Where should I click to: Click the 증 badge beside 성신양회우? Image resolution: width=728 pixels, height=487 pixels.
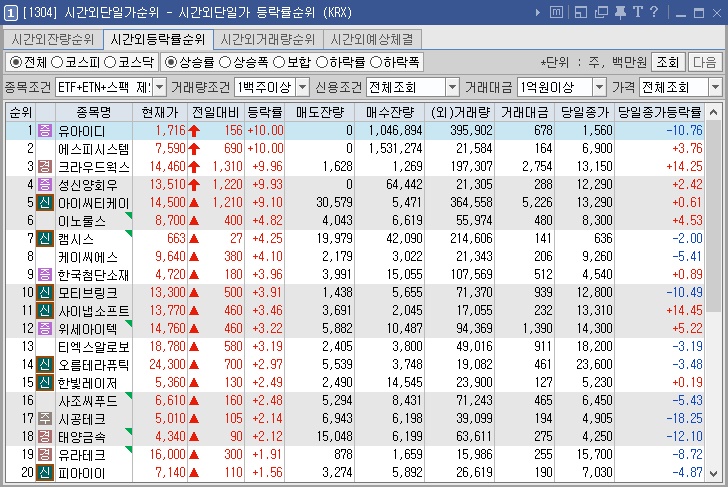click(45, 184)
